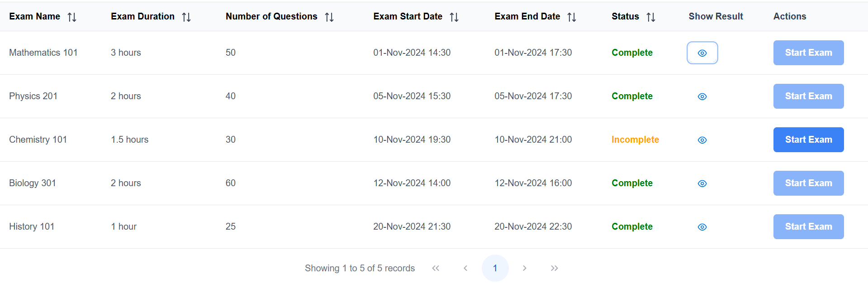Viewport: 868px width, 284px height.
Task: Click Start Exam for Mathematics 101
Action: click(x=808, y=53)
